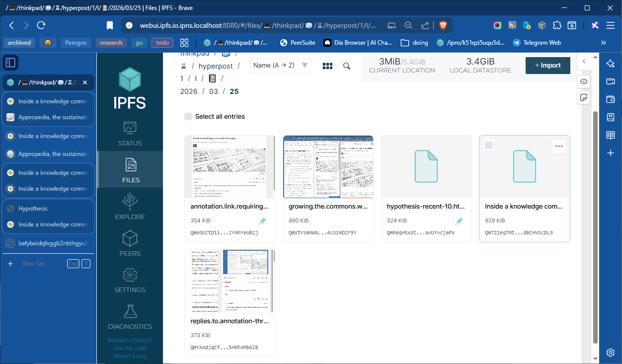Open the Name (A → Z) sort dropdown
Viewport: 622px width, 364px height.
[281, 66]
